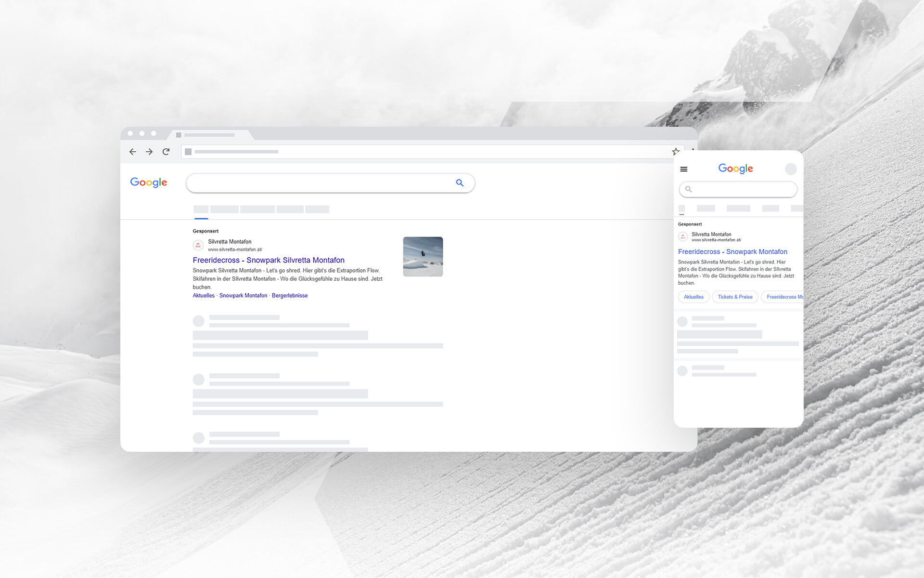The image size is (924, 578).
Task: Click the page reload icon
Action: tap(166, 151)
